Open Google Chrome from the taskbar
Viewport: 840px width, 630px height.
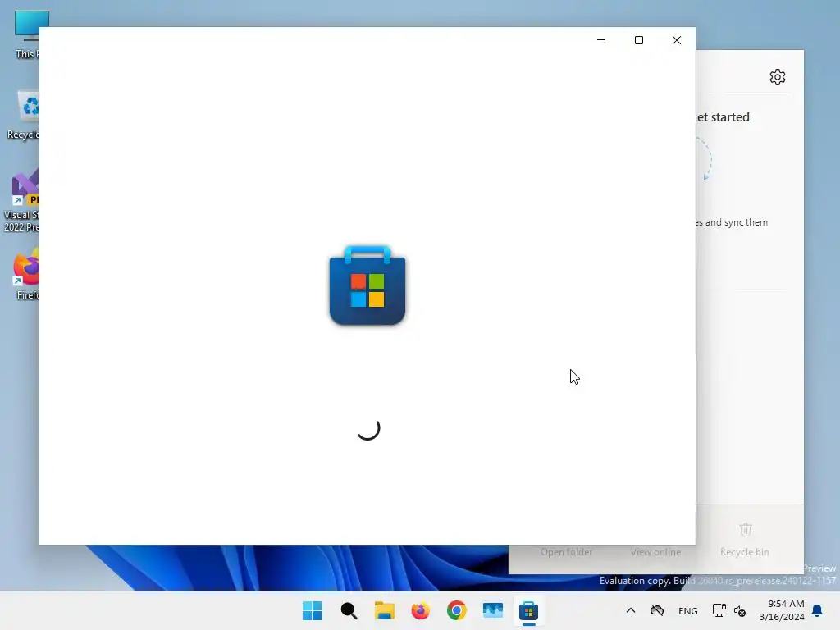(x=456, y=610)
